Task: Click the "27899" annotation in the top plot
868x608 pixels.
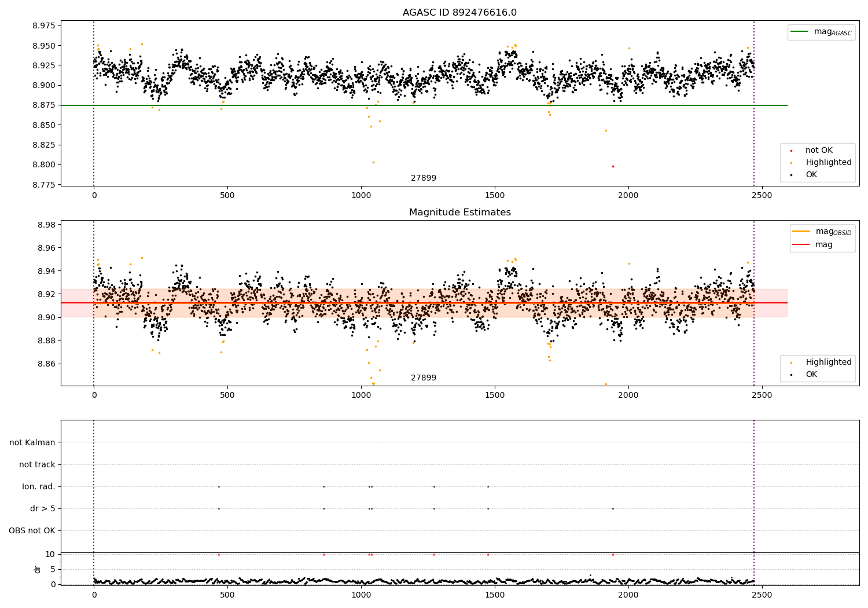Action: pos(424,178)
